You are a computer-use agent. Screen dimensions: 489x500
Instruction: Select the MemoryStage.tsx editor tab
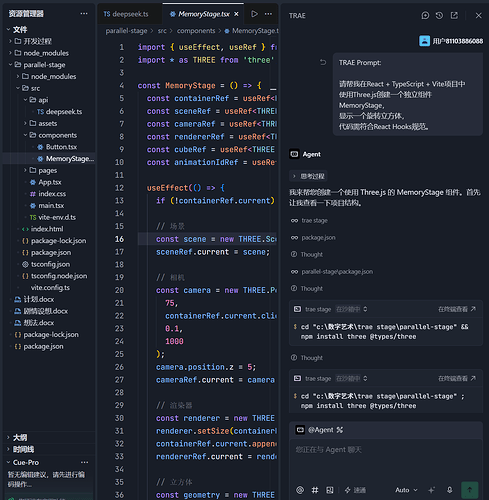click(204, 14)
